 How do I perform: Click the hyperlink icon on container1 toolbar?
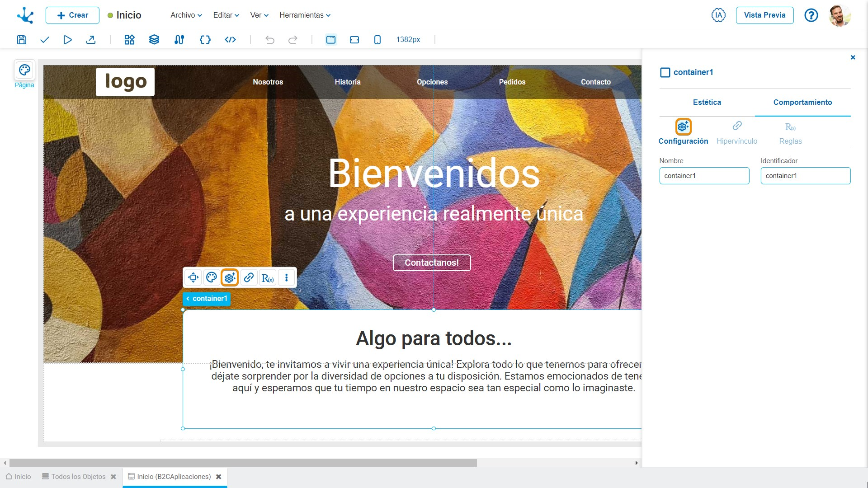(249, 278)
